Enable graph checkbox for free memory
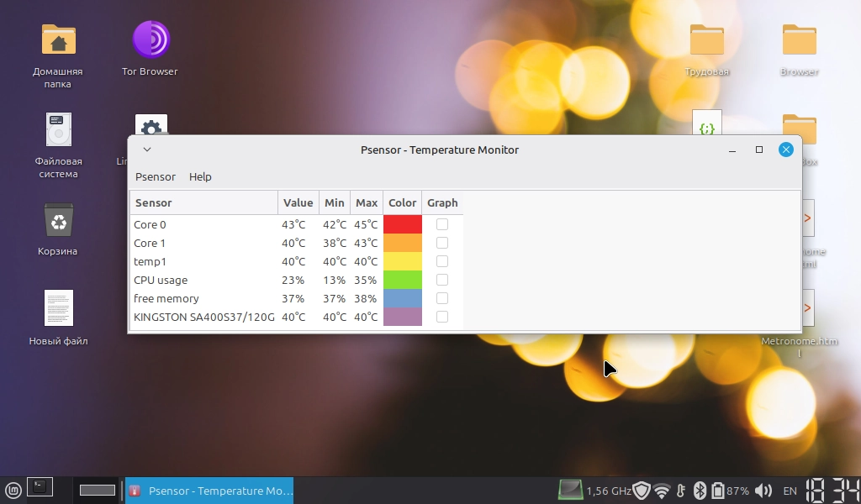 point(442,298)
